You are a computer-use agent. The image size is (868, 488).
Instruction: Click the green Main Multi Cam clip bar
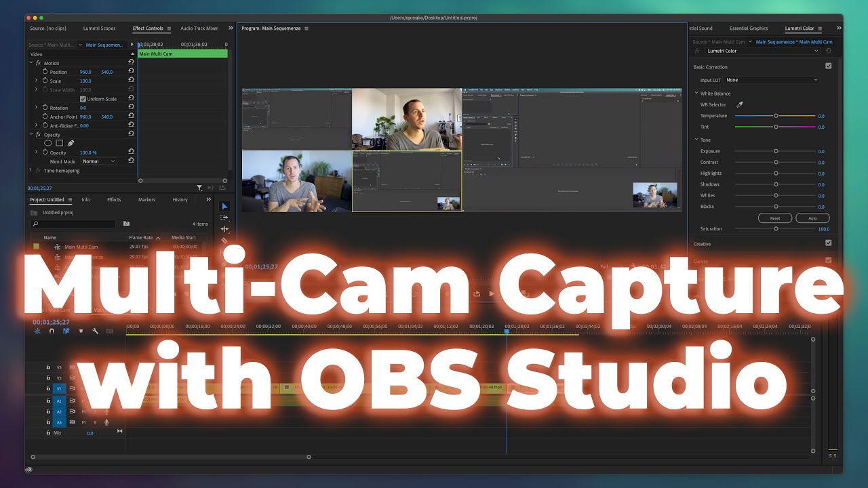click(182, 54)
